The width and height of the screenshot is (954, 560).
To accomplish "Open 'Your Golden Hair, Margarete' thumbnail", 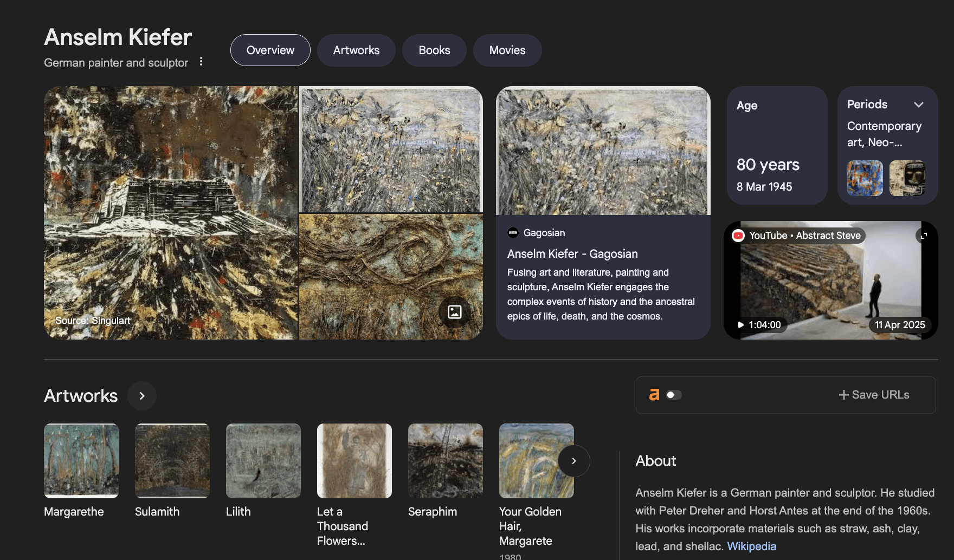I will click(537, 461).
